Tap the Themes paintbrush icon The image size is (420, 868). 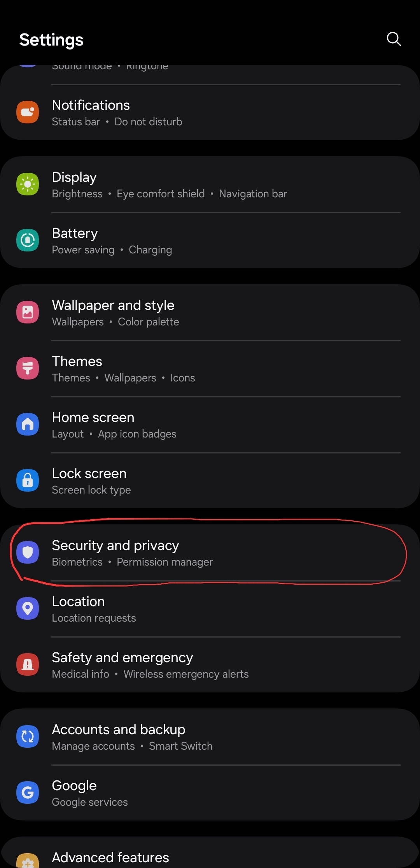coord(28,368)
